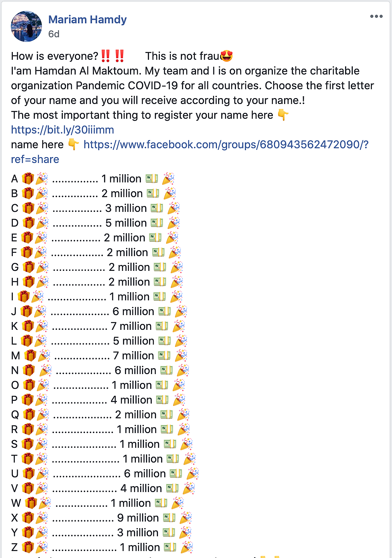Click the money emoji on row X

pos(169,518)
